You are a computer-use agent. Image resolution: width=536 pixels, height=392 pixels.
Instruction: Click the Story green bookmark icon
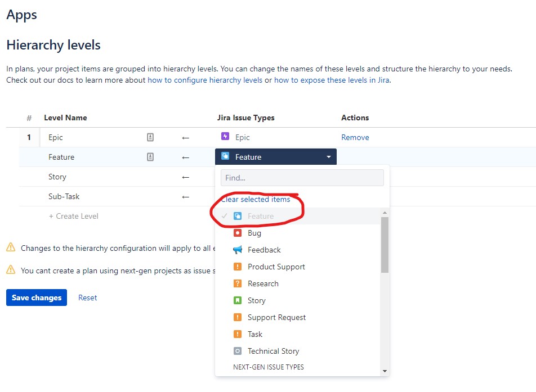click(237, 300)
